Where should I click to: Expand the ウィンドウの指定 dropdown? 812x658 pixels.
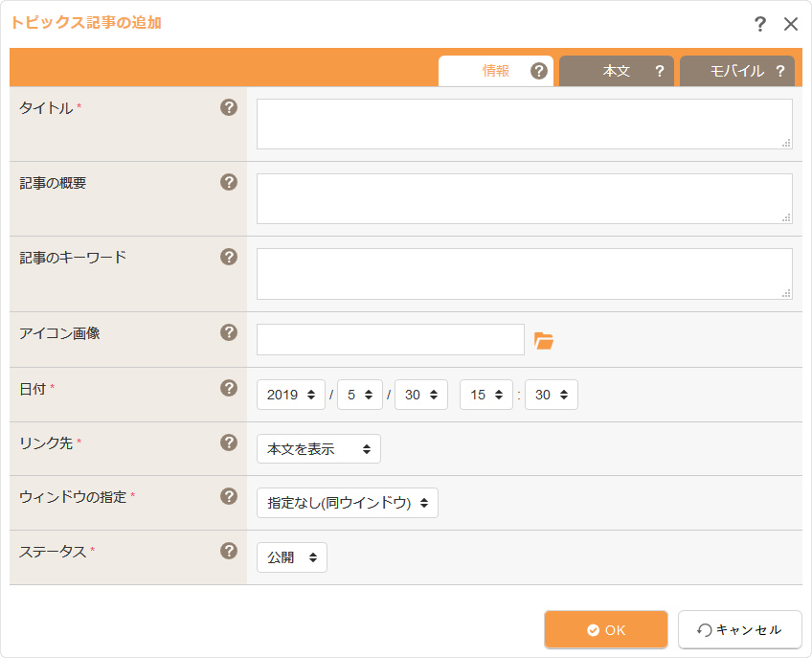(x=348, y=503)
